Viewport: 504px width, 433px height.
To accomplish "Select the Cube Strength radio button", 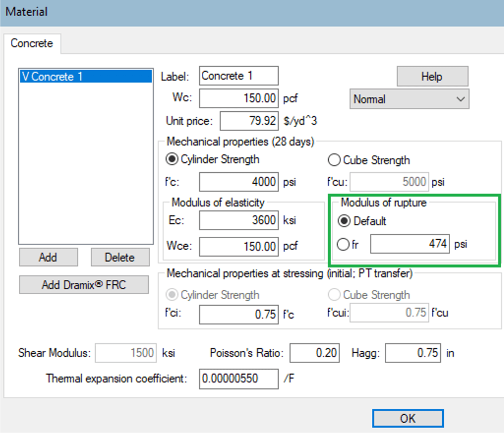I will pyautogui.click(x=334, y=160).
